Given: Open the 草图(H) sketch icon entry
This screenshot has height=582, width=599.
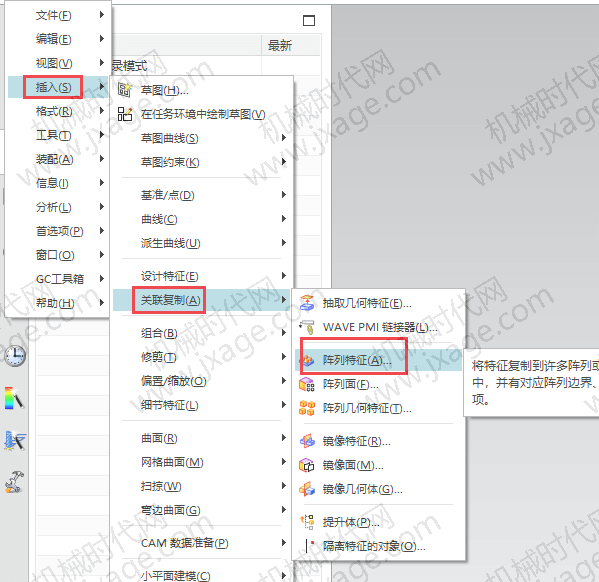Looking at the screenshot, I should point(125,90).
